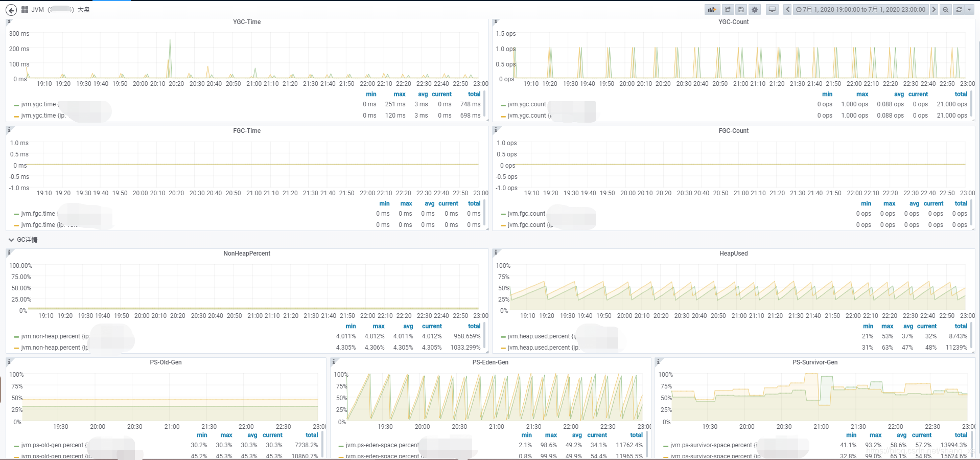Toggle green jvm.ps-old-gen.percent series in legend
Image resolution: width=980 pixels, height=460 pixels.
point(55,445)
